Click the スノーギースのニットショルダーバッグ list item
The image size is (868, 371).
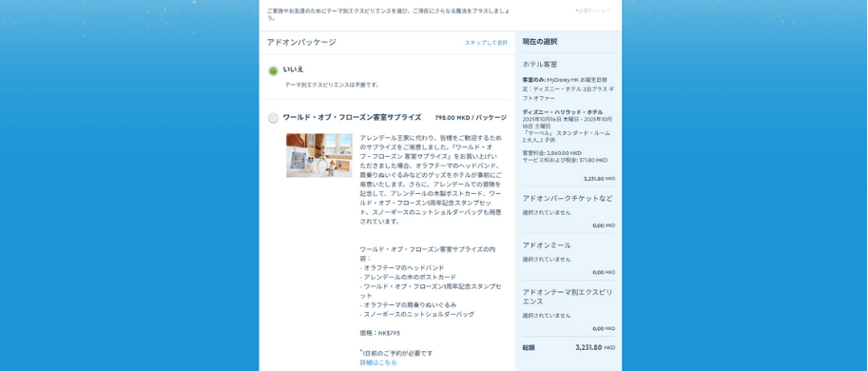[416, 315]
